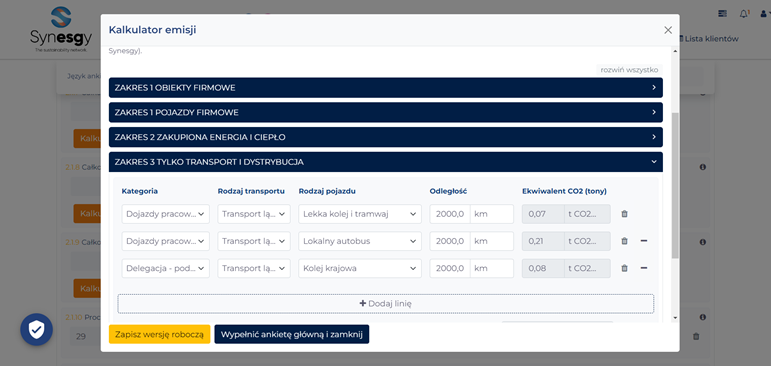
Task: Open the notifications bell icon
Action: pos(744,14)
